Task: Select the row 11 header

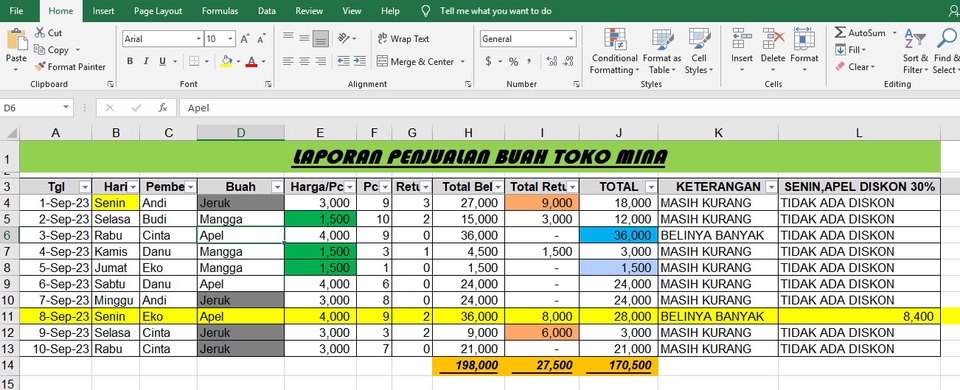Action: click(9, 317)
